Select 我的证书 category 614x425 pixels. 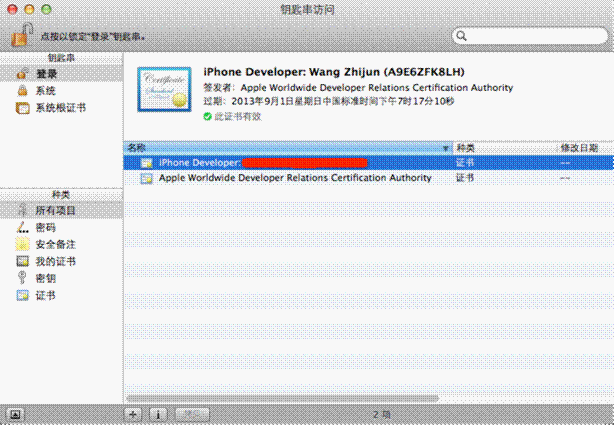point(61,261)
